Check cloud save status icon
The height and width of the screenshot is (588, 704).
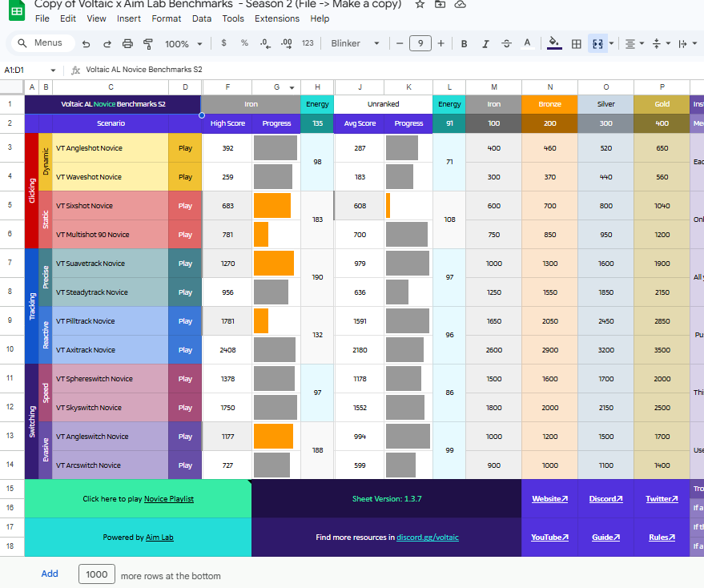(461, 5)
